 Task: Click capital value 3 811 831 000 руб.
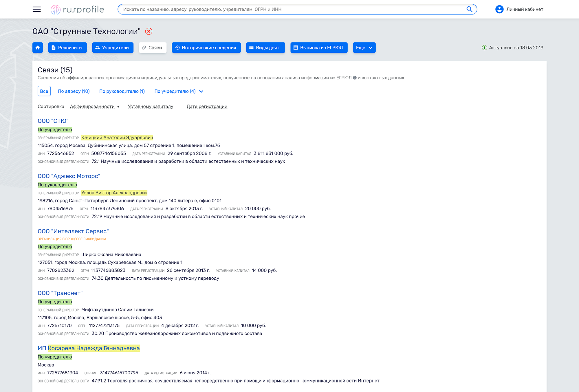[273, 153]
